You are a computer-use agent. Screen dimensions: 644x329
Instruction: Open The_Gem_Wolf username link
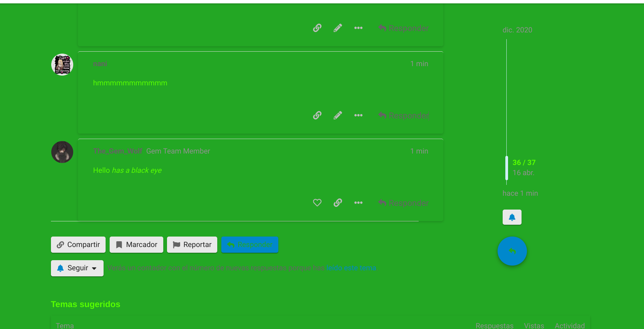pos(118,151)
